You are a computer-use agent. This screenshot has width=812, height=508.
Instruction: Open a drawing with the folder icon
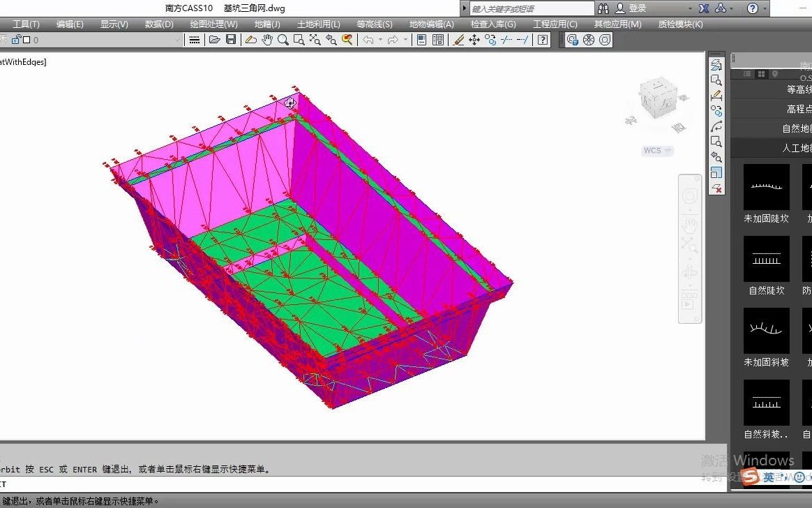[214, 40]
